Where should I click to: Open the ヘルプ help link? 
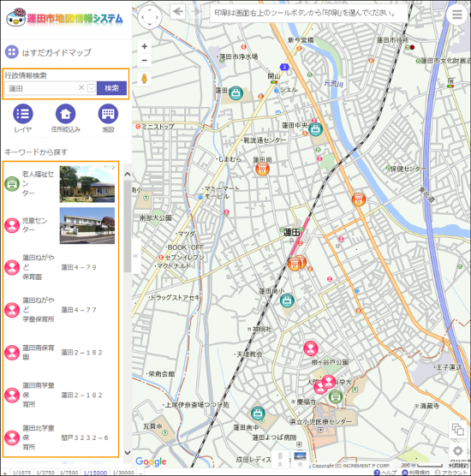pyautogui.click(x=385, y=473)
